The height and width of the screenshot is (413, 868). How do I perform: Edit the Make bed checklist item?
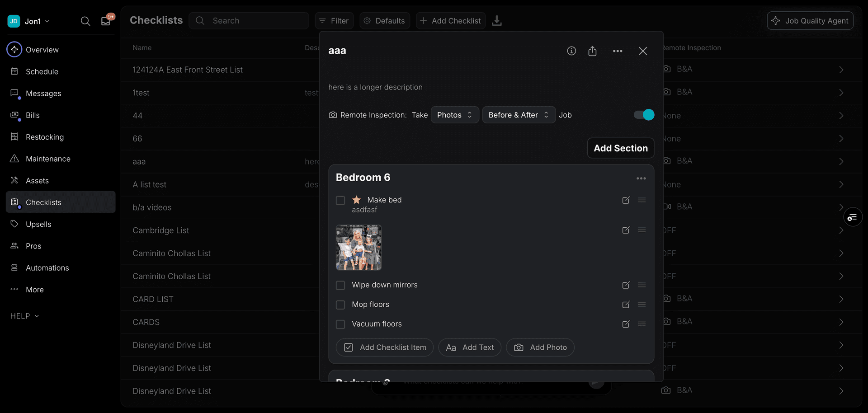click(x=626, y=200)
